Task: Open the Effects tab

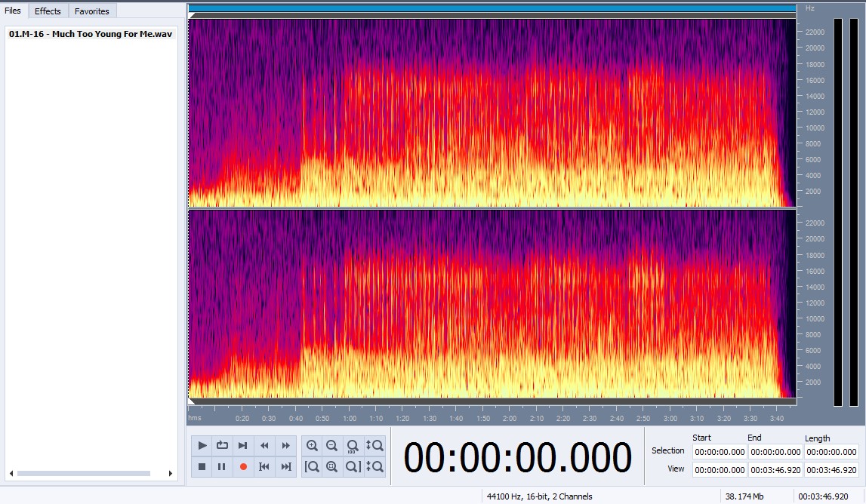Action: 48,11
